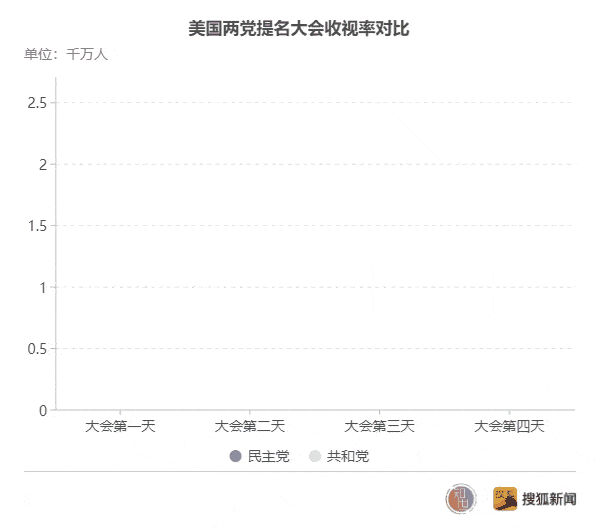The height and width of the screenshot is (529, 600).
Task: Click the 2.5 y-axis label
Action: click(x=37, y=103)
